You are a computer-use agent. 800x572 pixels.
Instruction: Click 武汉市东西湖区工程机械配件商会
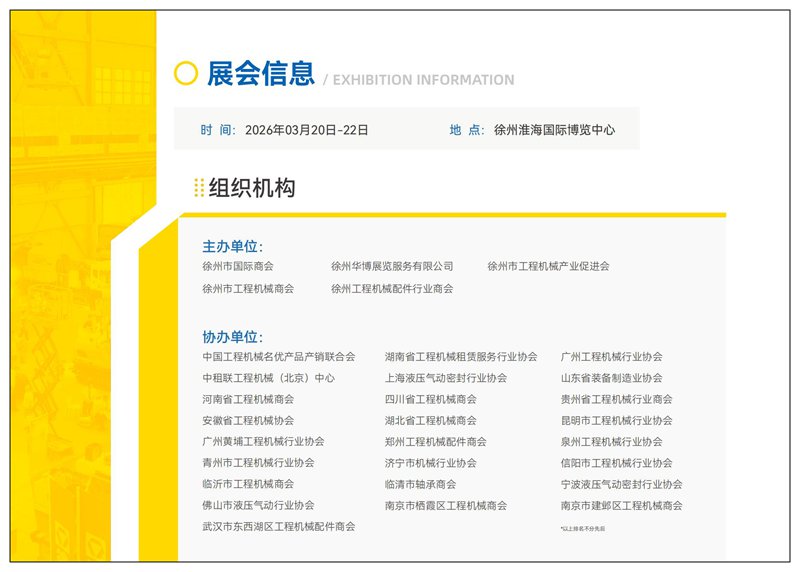pyautogui.click(x=278, y=526)
